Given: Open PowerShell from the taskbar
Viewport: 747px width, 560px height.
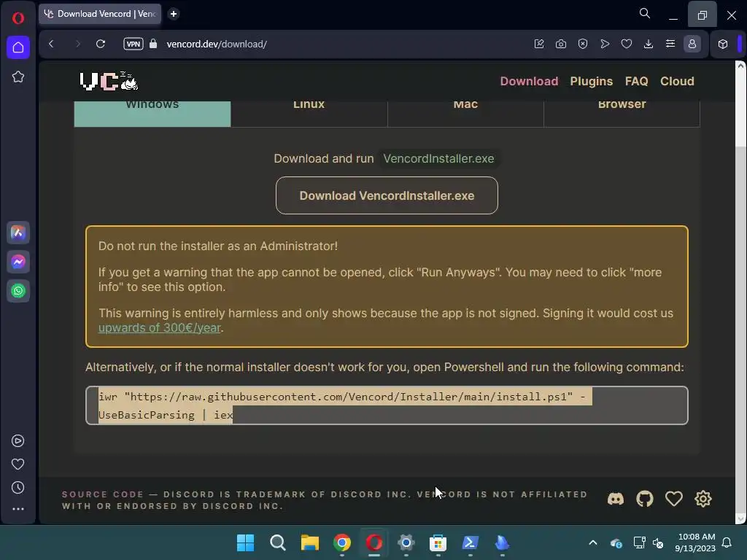Looking at the screenshot, I should coord(471,542).
